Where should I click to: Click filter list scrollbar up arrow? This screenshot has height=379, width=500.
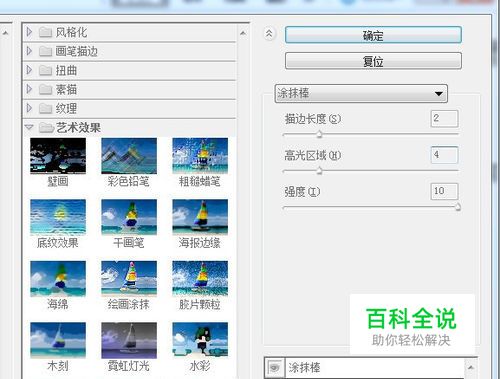[x=243, y=33]
